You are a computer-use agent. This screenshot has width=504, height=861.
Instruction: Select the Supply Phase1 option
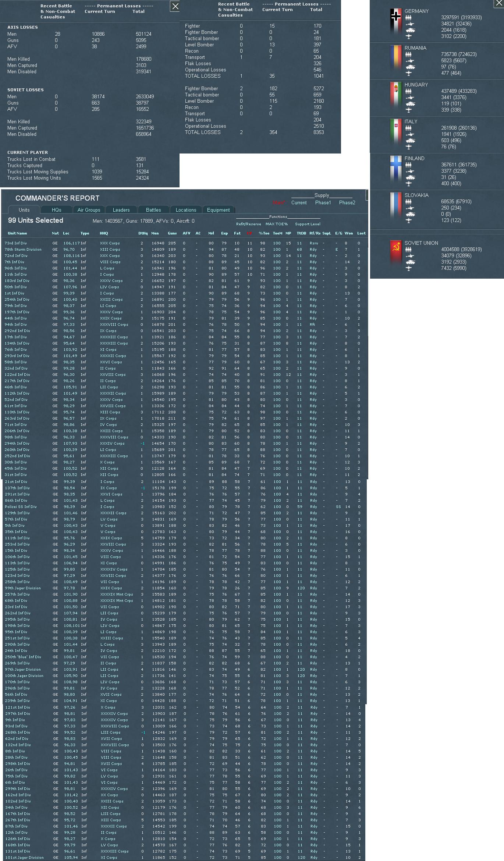point(323,203)
